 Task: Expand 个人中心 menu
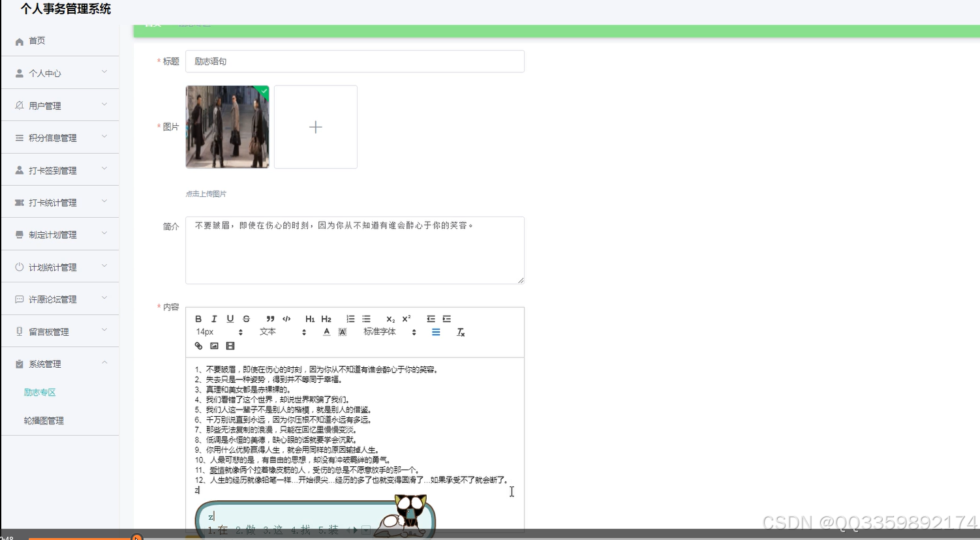point(60,73)
